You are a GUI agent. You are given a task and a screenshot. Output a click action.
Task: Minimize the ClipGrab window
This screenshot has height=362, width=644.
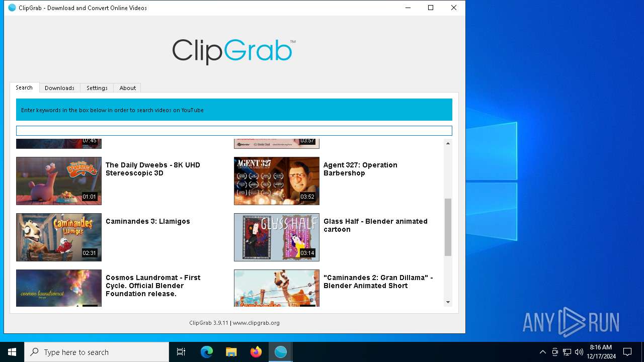[x=408, y=8]
